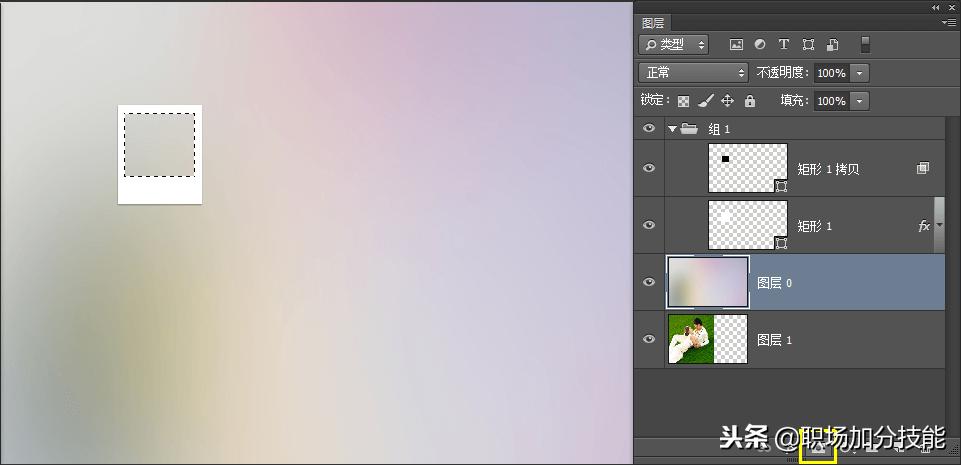The width and height of the screenshot is (961, 465).
Task: Filter layers by adjustment layers icon
Action: (x=760, y=45)
